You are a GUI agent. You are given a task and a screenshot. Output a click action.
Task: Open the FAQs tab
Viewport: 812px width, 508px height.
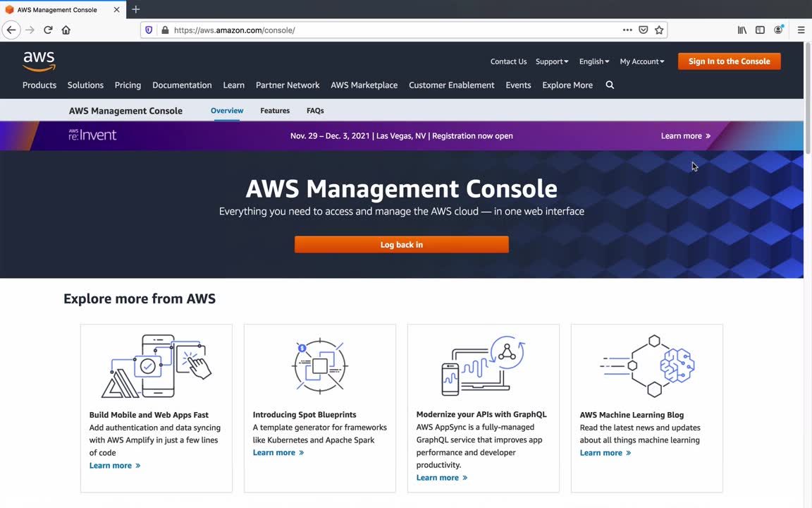click(x=315, y=111)
